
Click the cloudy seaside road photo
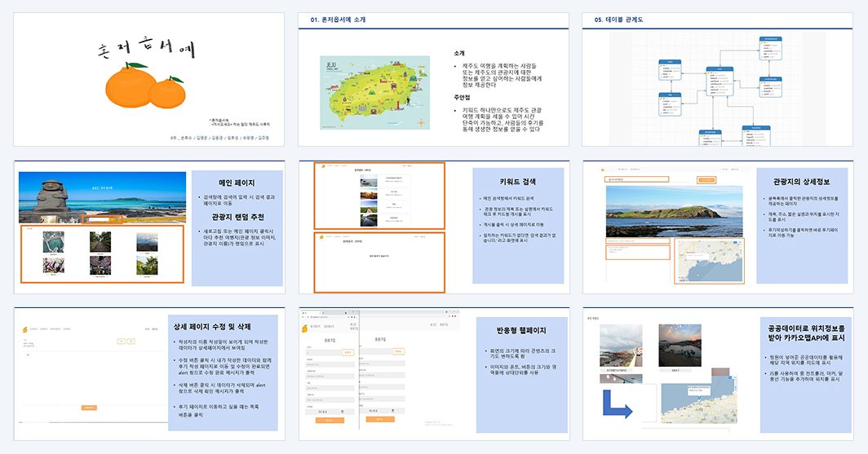click(x=621, y=346)
